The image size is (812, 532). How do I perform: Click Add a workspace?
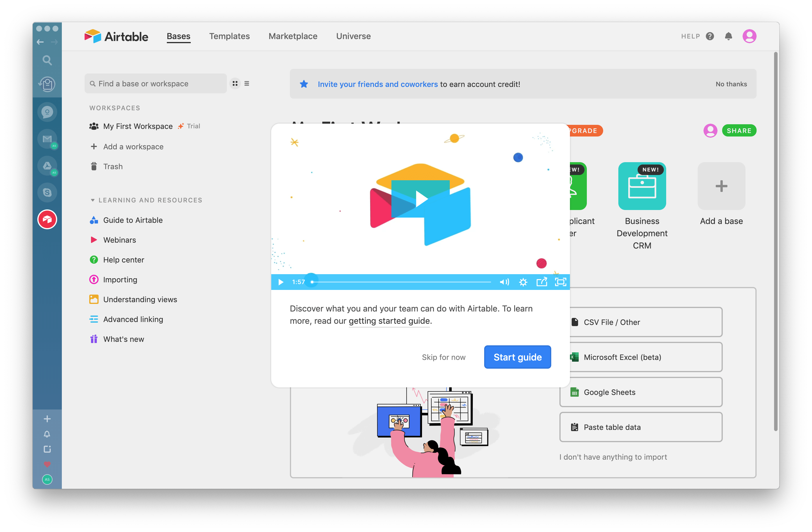click(133, 147)
